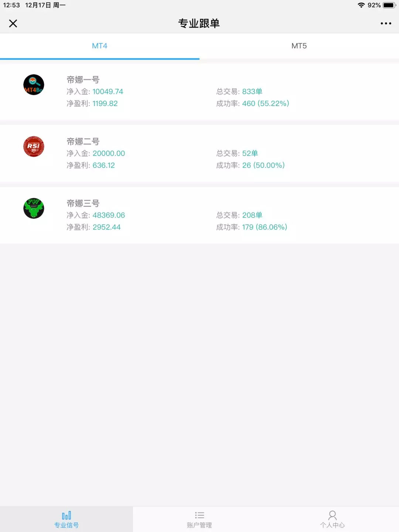Switch to the MT5 tab
399x532 pixels.
(299, 46)
